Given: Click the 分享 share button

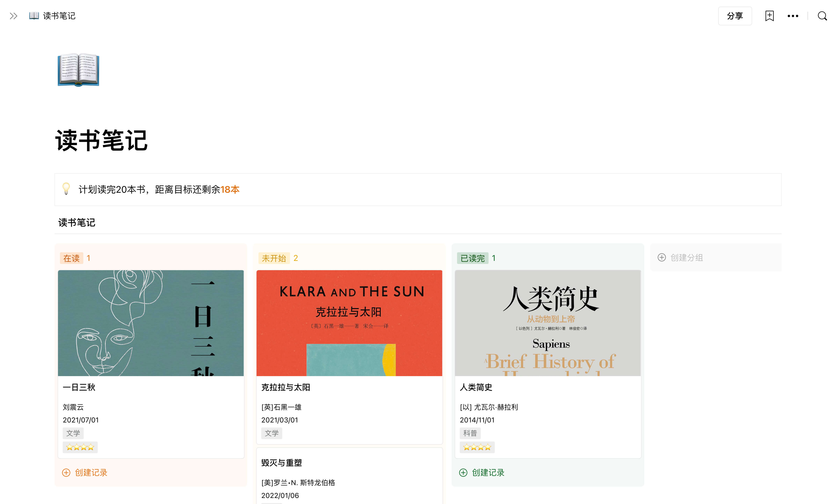Looking at the screenshot, I should 735,16.
